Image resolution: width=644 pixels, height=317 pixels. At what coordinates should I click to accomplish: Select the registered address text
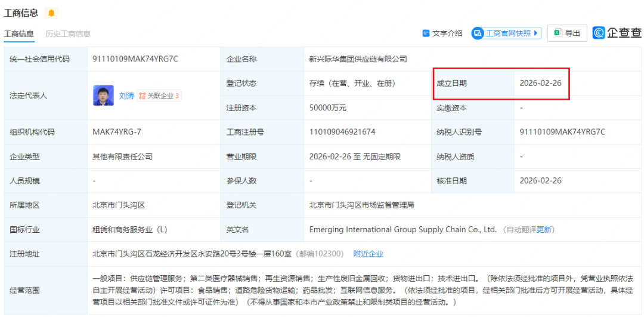coord(192,254)
